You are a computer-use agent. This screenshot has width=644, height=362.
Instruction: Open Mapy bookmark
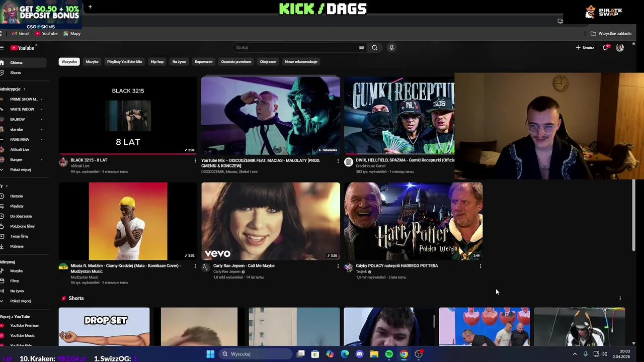pyautogui.click(x=72, y=34)
